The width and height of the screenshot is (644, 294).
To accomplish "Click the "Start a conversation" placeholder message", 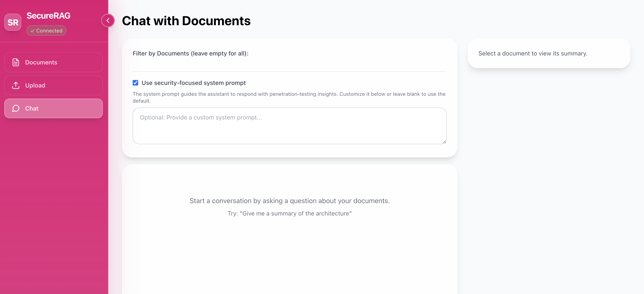I will click(x=290, y=201).
